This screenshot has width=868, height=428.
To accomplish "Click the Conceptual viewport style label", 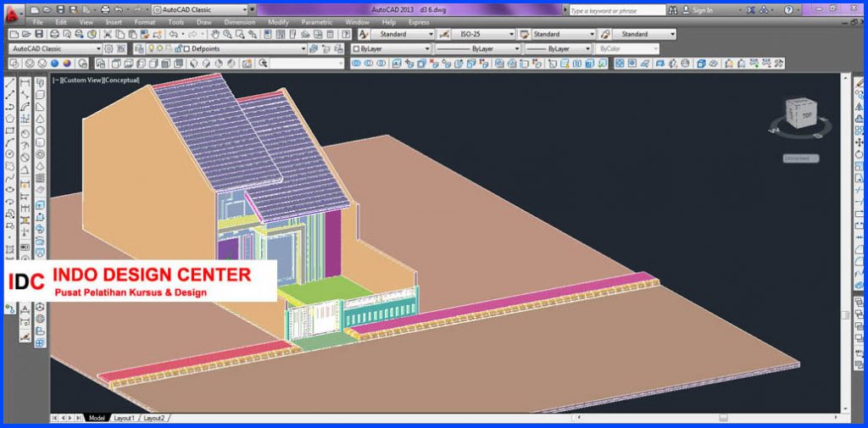I will tap(122, 81).
